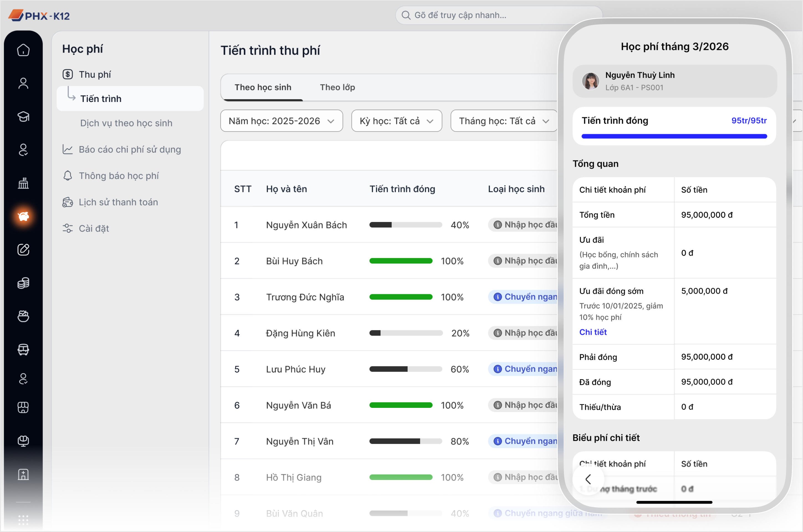Open Nguyễn Xuân Bách student row name
The width and height of the screenshot is (803, 532).
pos(306,225)
